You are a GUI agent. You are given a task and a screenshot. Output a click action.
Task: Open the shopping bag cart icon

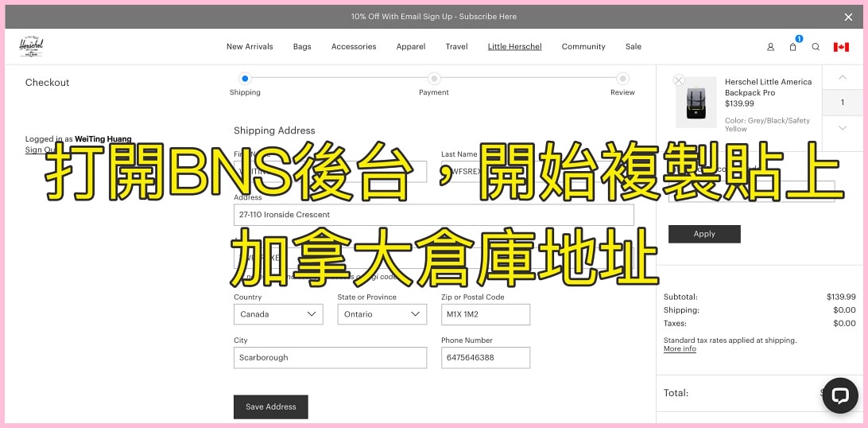coord(792,47)
